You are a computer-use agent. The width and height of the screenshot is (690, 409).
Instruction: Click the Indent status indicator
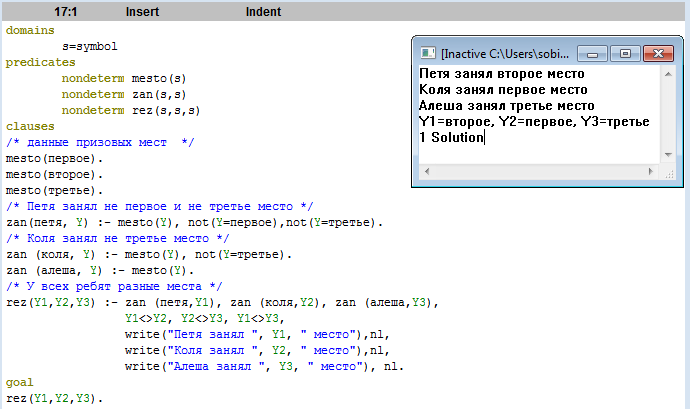pos(263,12)
